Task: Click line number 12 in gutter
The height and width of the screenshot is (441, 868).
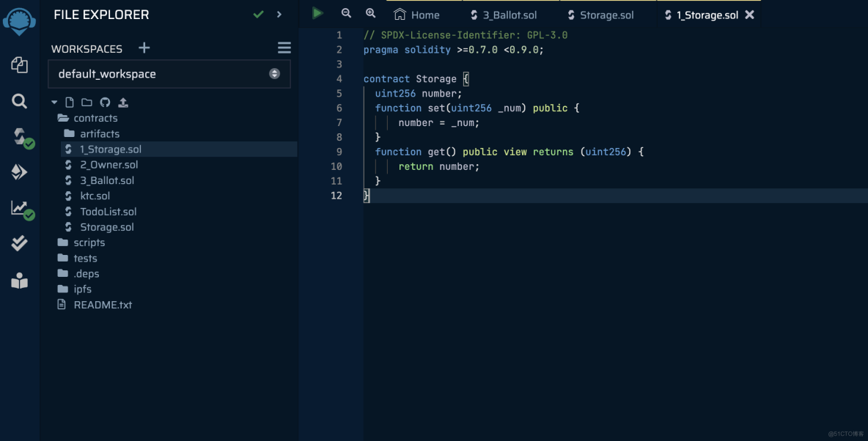Action: 336,196
